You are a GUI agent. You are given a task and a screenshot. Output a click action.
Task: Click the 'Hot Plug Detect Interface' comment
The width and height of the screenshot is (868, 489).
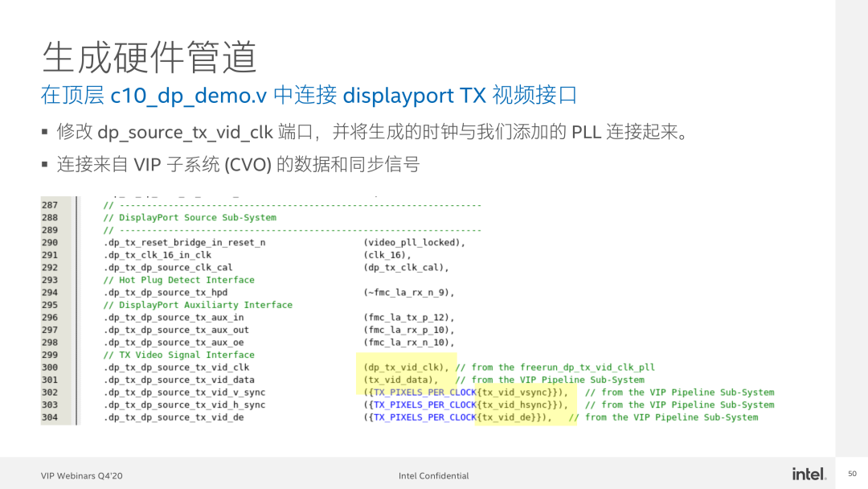pyautogui.click(x=178, y=280)
